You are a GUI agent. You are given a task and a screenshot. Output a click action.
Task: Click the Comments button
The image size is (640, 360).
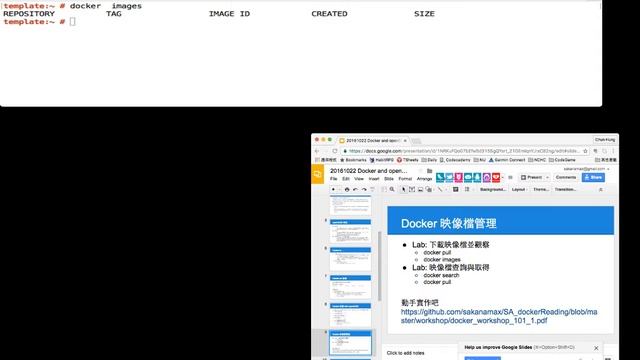[x=566, y=177]
